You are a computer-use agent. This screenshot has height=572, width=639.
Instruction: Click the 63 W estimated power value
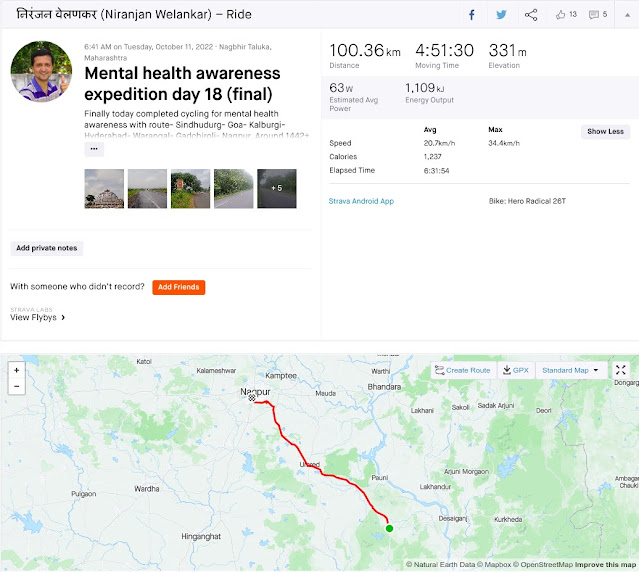pos(341,88)
